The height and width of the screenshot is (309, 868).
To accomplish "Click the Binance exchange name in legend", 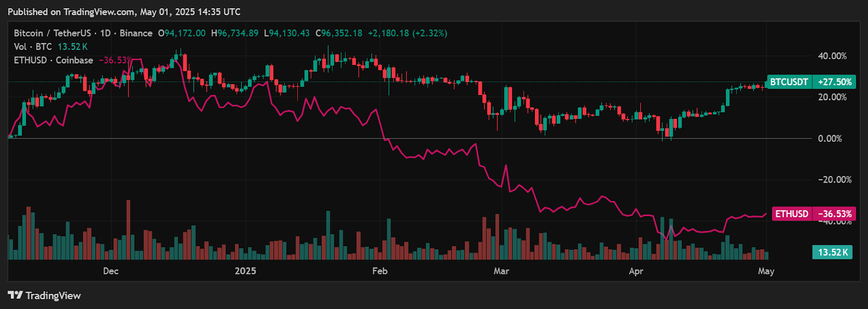I will (x=136, y=33).
